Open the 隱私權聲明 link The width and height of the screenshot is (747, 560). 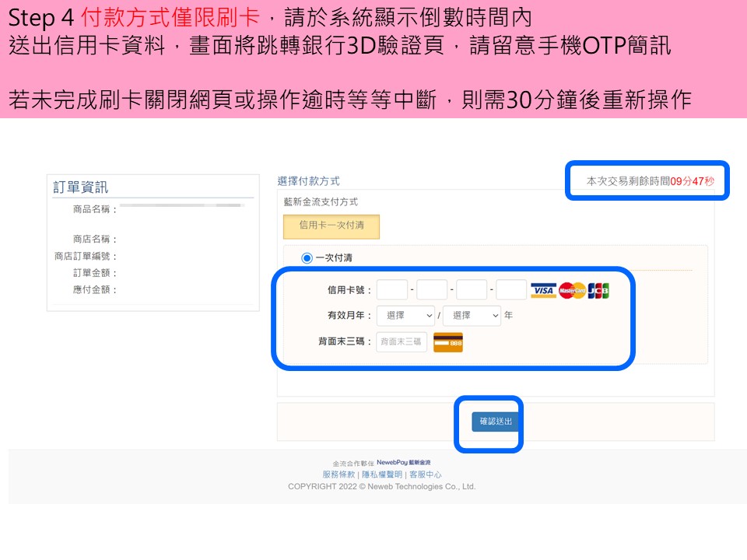click(x=382, y=474)
